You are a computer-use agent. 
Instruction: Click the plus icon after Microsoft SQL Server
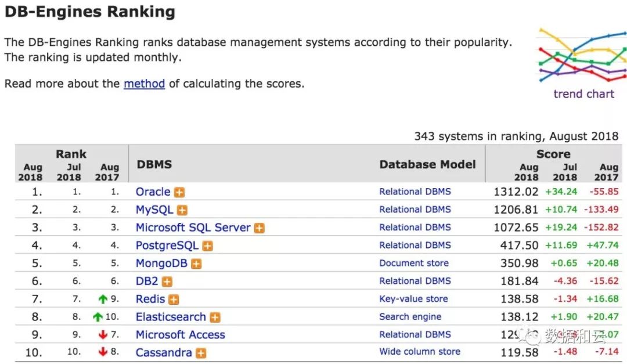259,228
